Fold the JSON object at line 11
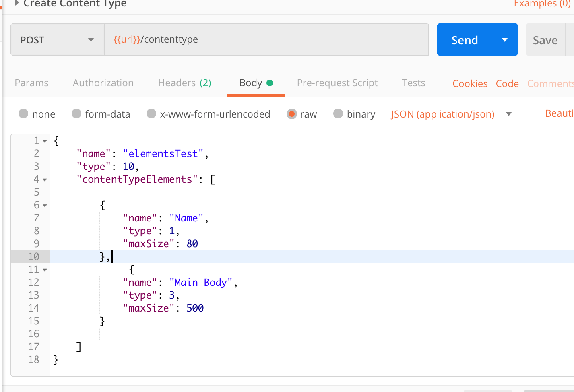Viewport: 574px width, 392px height. pos(45,270)
